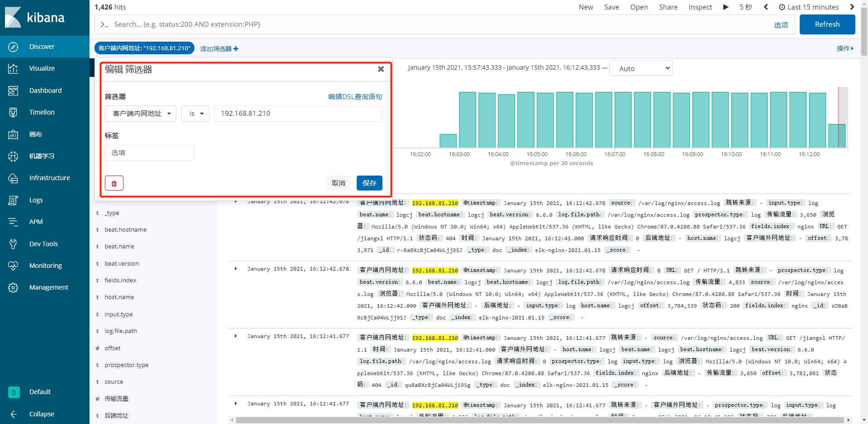
Task: Select input.type field in list
Action: [x=118, y=314]
